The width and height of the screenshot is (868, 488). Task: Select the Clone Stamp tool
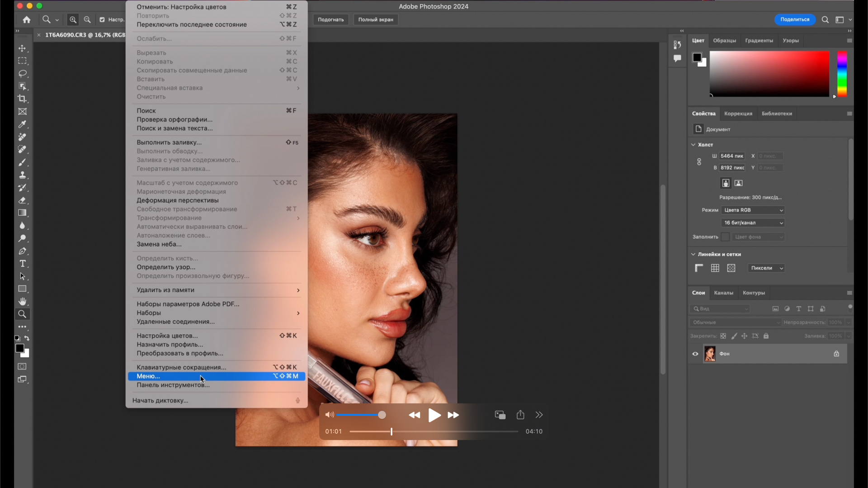click(x=22, y=175)
